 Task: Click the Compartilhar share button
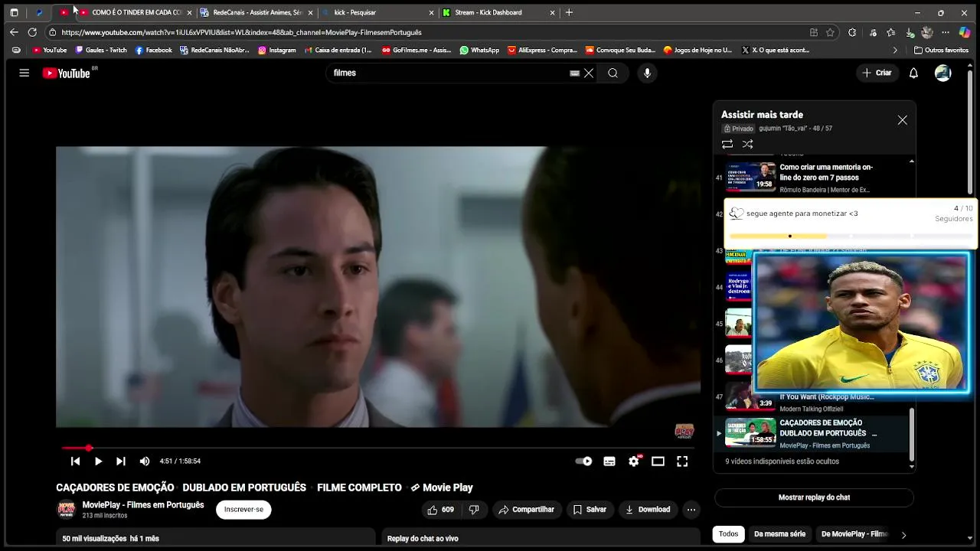(527, 510)
